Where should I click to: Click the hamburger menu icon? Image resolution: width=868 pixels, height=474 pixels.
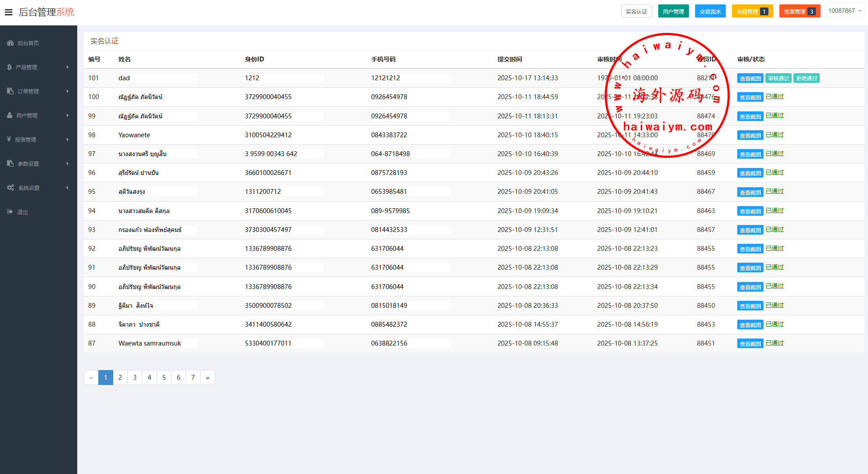click(9, 12)
